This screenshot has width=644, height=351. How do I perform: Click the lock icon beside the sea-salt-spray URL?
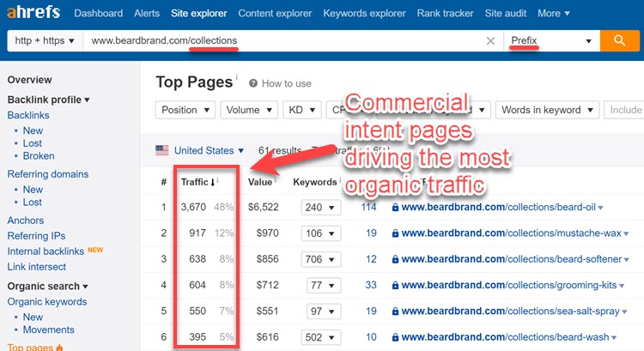[395, 312]
